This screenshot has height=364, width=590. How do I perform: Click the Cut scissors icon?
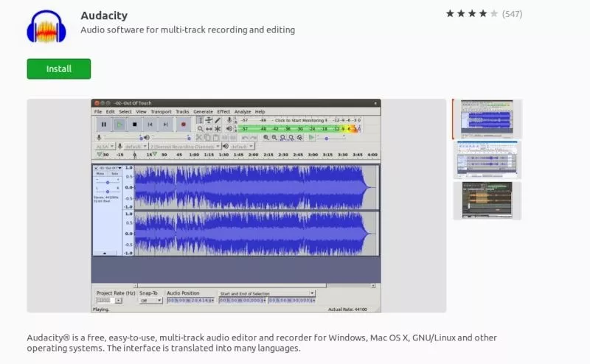pyautogui.click(x=198, y=138)
